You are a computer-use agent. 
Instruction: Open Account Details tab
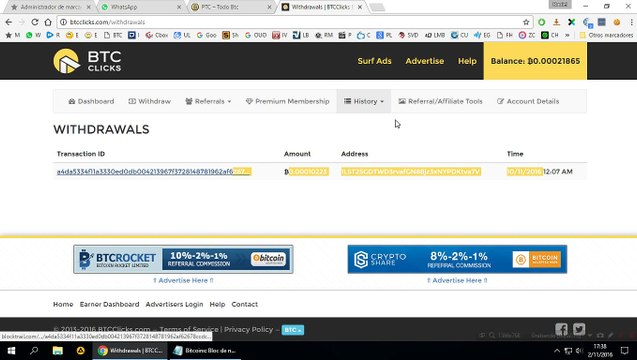528,101
